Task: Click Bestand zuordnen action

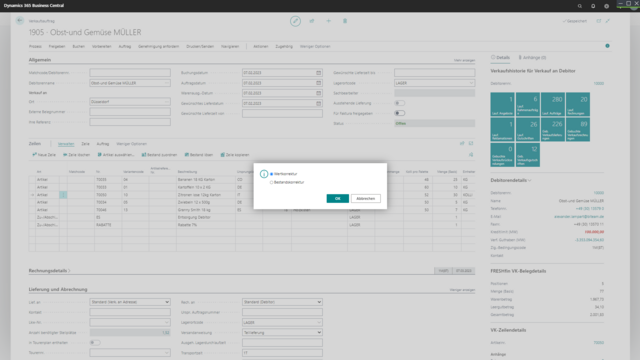Action: 159,155
